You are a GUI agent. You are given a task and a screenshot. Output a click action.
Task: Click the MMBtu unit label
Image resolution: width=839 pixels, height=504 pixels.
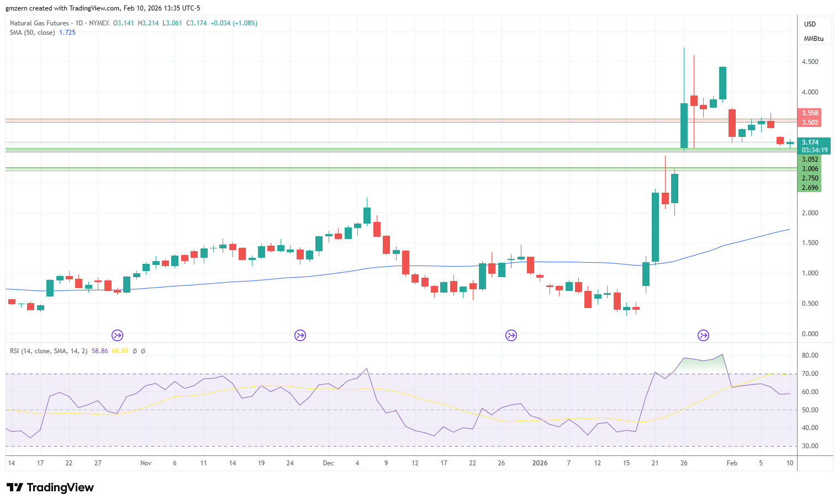[x=814, y=39]
